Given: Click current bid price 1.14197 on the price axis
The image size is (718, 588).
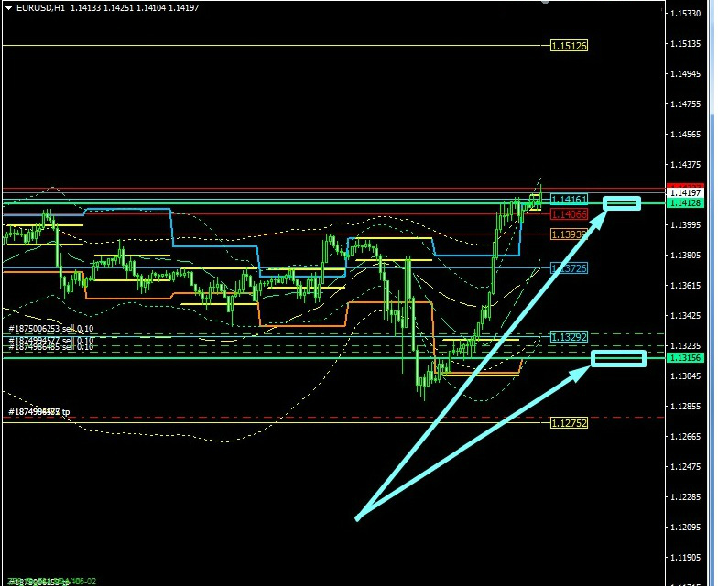Looking at the screenshot, I should pos(685,193).
